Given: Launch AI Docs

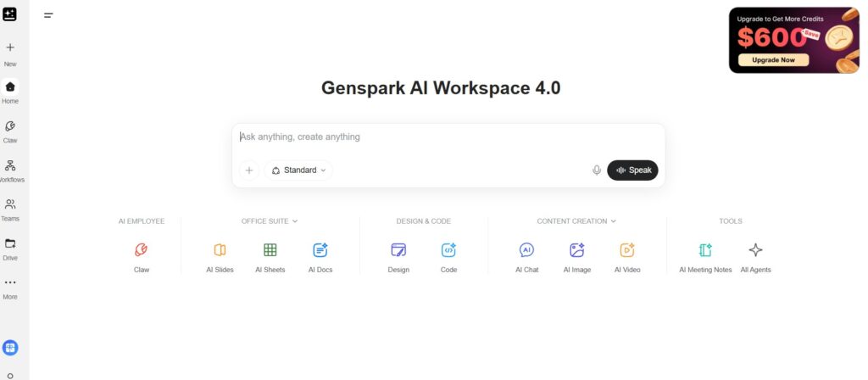Looking at the screenshot, I should click(320, 258).
